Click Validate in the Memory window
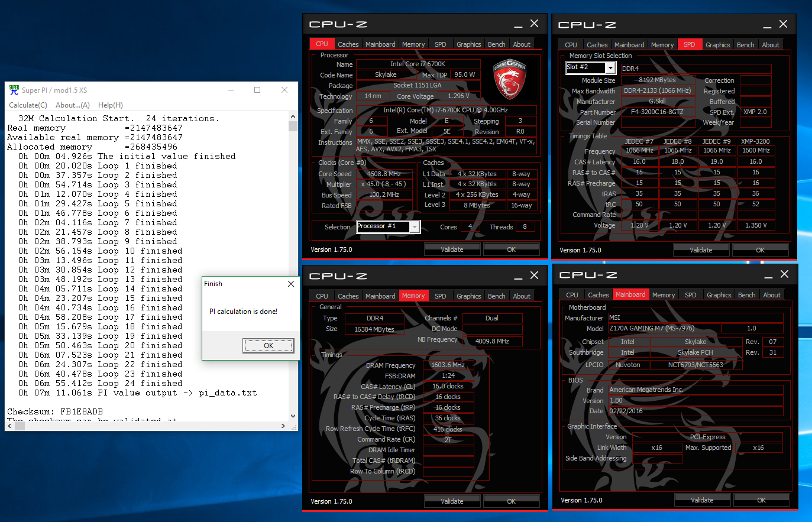Viewport: 812px width, 522px height. point(452,501)
